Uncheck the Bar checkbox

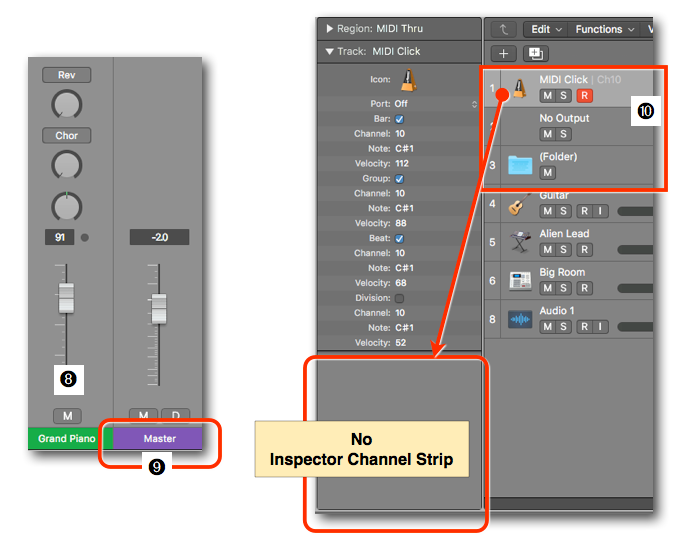(400, 119)
